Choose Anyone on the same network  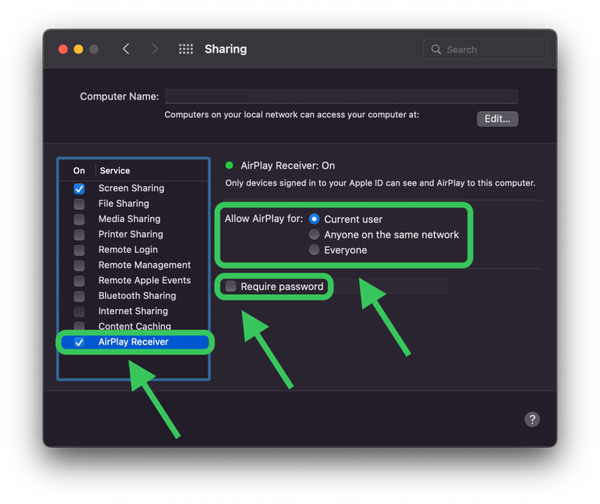pyautogui.click(x=314, y=234)
